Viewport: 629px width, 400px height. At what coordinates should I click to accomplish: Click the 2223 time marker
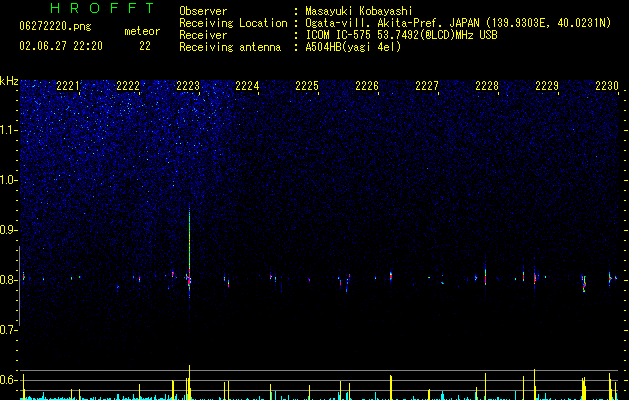point(188,86)
